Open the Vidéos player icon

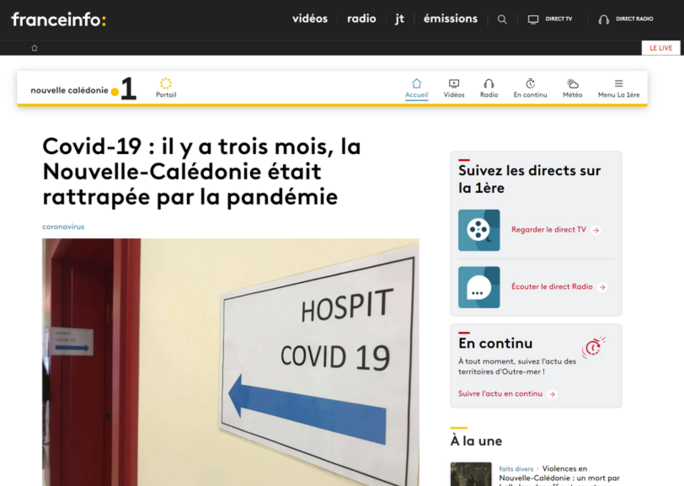454,84
